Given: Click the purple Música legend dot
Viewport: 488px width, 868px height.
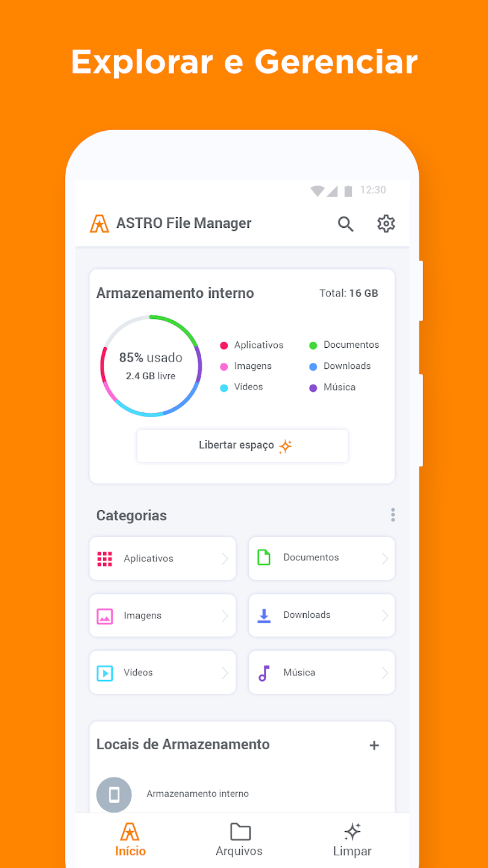Looking at the screenshot, I should click(x=313, y=388).
